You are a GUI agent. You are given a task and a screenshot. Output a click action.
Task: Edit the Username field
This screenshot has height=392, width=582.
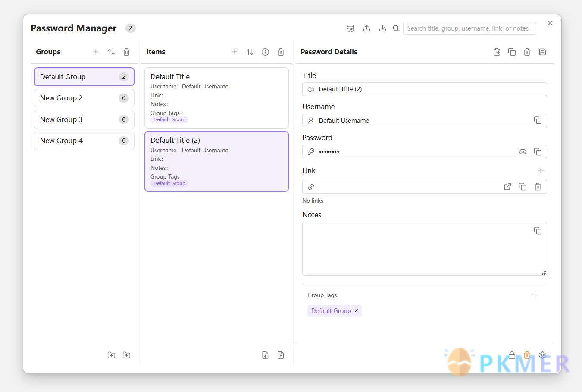click(425, 121)
